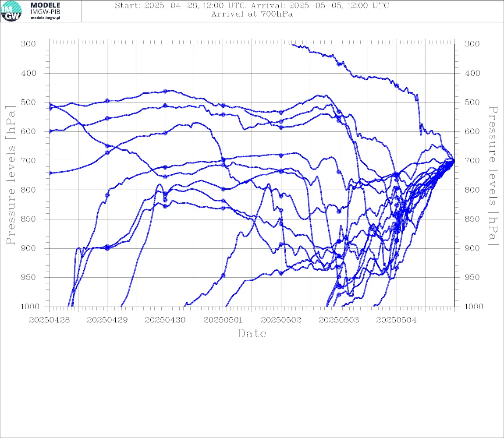The image size is (504, 438).
Task: Click the left axis 700 label
Action: click(x=28, y=161)
